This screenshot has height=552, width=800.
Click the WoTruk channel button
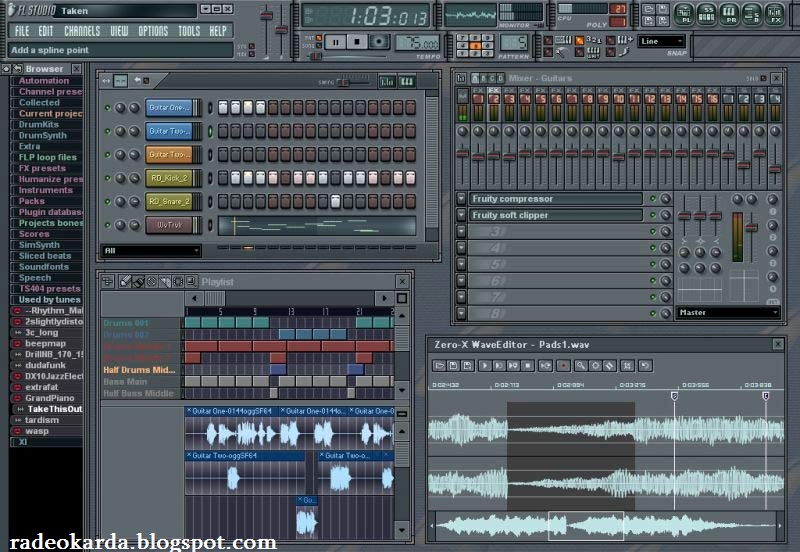click(x=169, y=225)
